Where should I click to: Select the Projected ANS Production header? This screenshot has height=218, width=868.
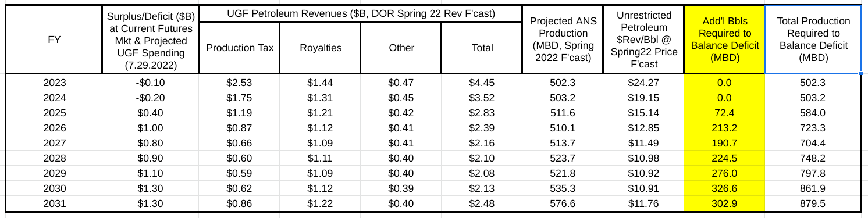(562, 40)
